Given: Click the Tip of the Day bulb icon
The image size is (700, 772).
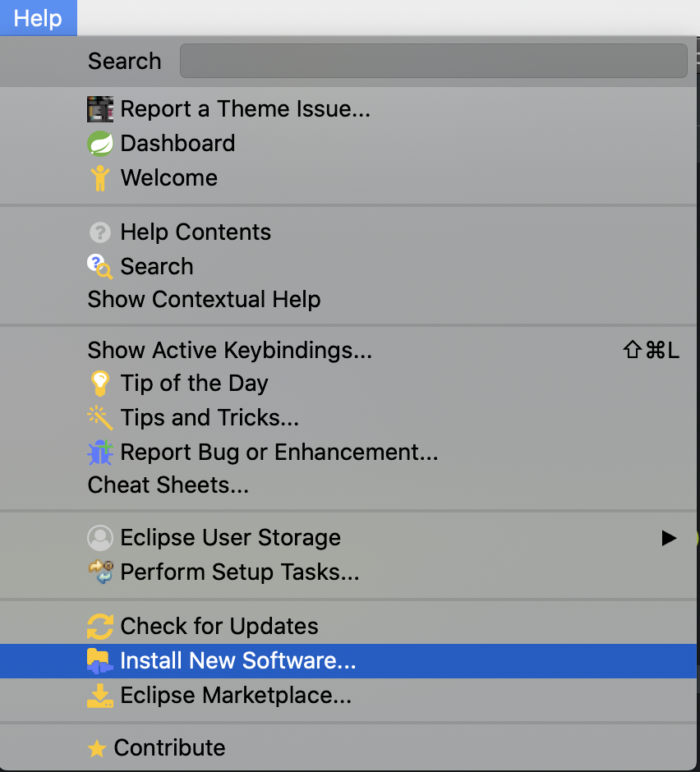Looking at the screenshot, I should point(99,383).
